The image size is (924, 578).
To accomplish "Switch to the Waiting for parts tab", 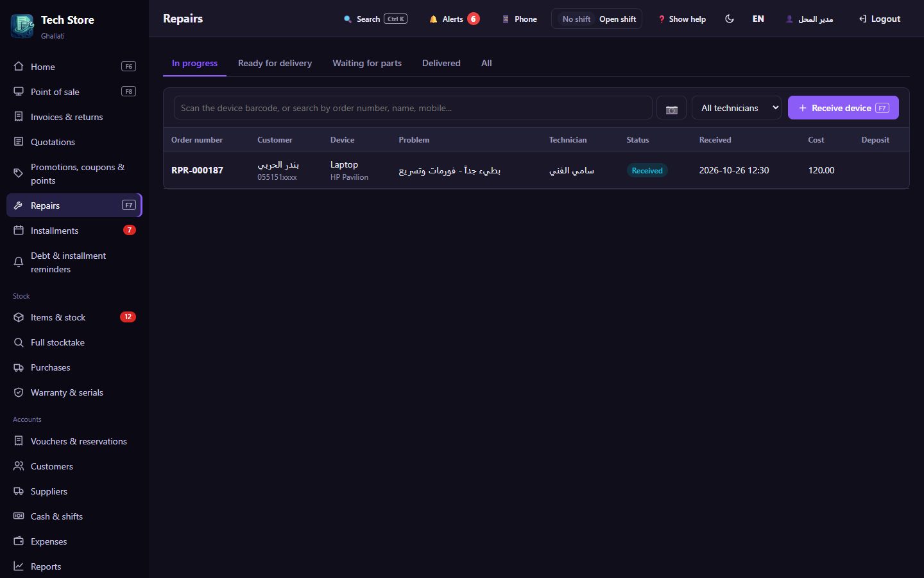I will 367,63.
